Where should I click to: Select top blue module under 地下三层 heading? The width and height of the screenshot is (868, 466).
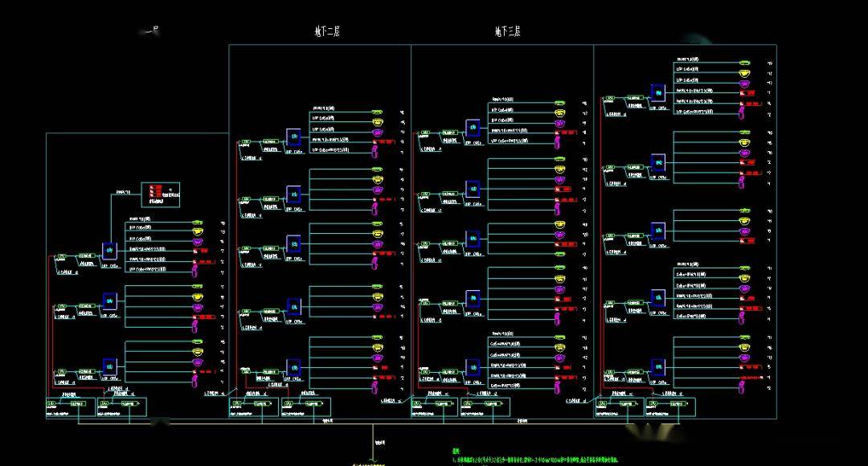[x=473, y=129]
